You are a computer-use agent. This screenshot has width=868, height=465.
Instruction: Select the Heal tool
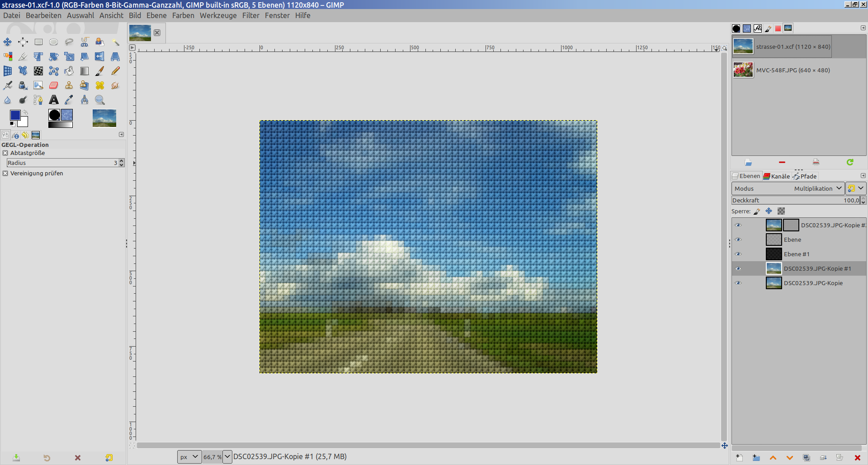pos(100,85)
